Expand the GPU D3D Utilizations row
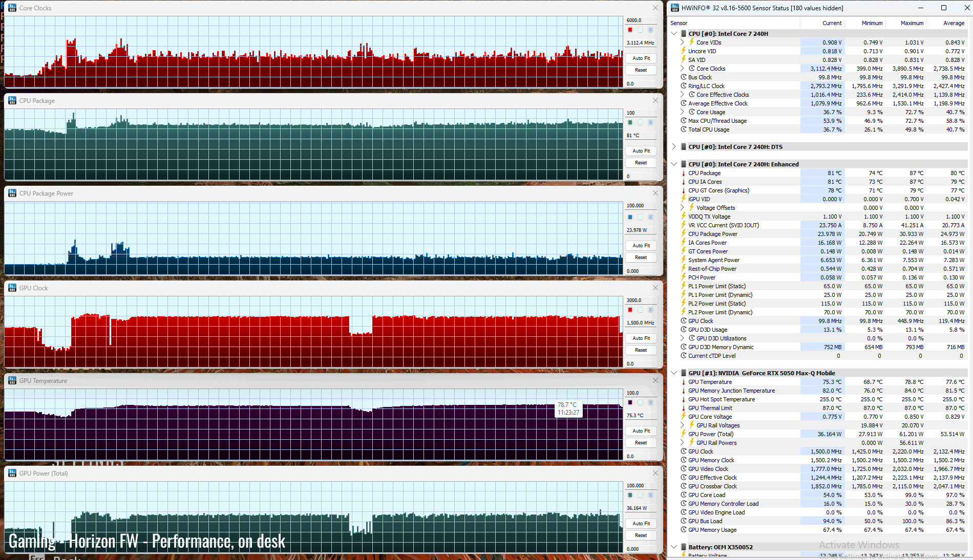 pos(683,338)
